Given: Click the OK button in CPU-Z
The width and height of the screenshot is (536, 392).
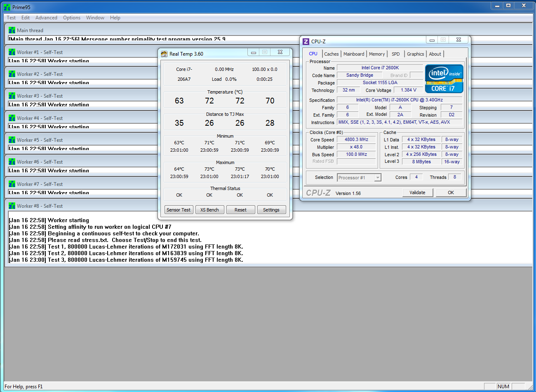Looking at the screenshot, I should pos(451,192).
